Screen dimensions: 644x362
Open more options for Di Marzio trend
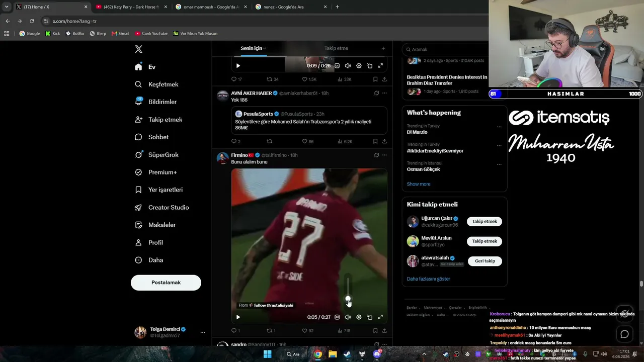click(499, 127)
